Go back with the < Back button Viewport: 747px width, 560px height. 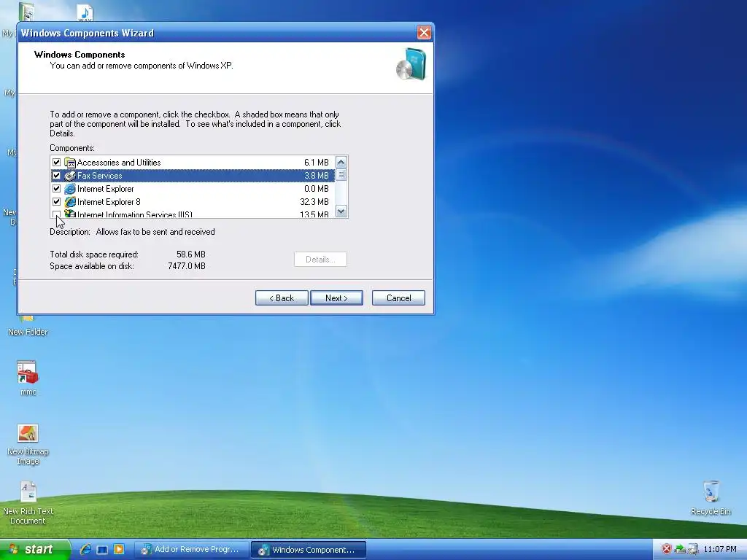point(282,298)
